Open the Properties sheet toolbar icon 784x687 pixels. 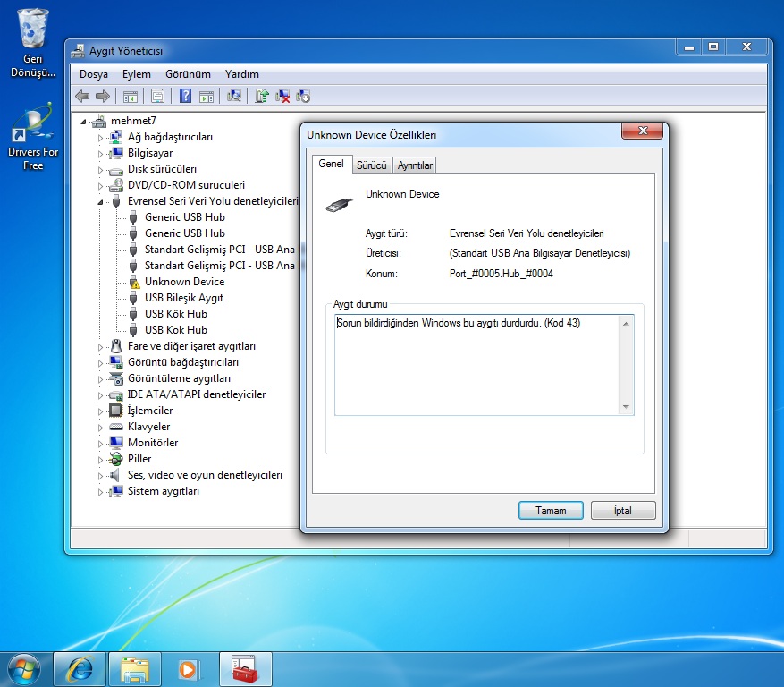point(157,96)
